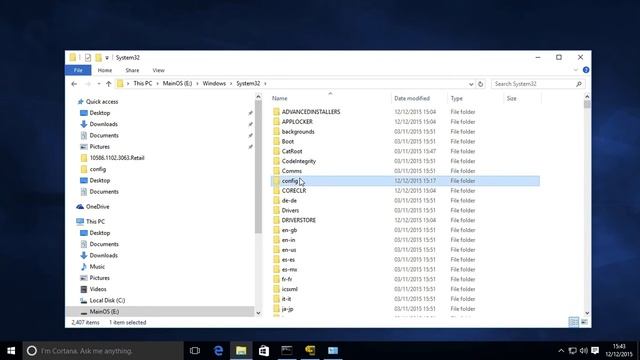The image size is (640, 360).
Task: Click the Cortana search box
Action: (x=103, y=351)
